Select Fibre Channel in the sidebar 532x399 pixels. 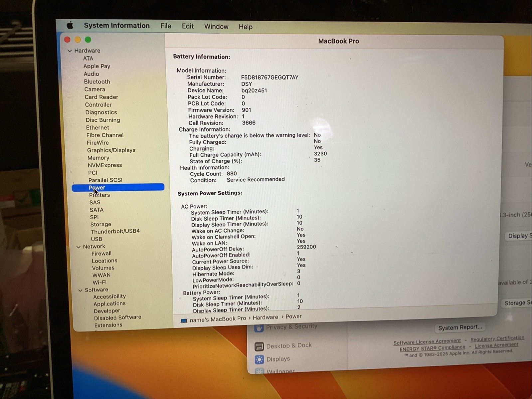[x=105, y=135]
